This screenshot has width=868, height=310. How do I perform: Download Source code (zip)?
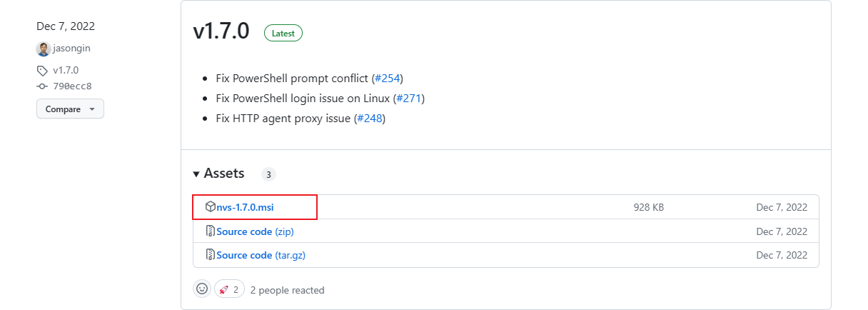(255, 231)
